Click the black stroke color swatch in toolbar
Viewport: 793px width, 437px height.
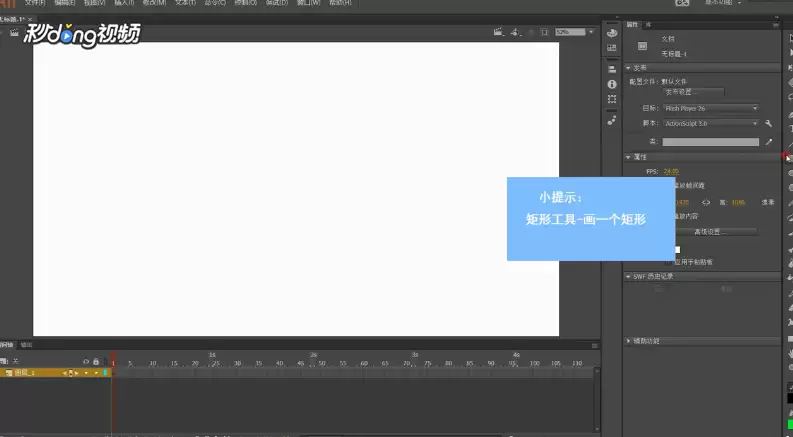(790, 399)
